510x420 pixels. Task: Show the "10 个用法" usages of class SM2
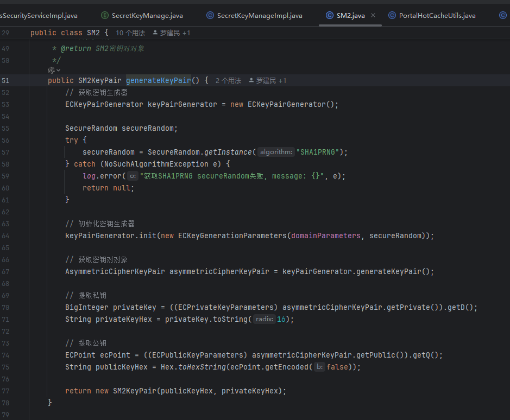(x=130, y=33)
